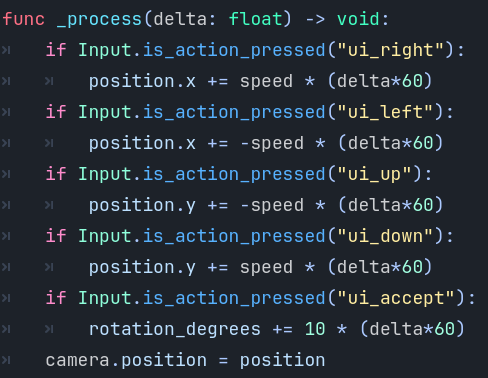Click position.x in the ui_left block
Screen dimensions: 488x378
click(x=142, y=144)
